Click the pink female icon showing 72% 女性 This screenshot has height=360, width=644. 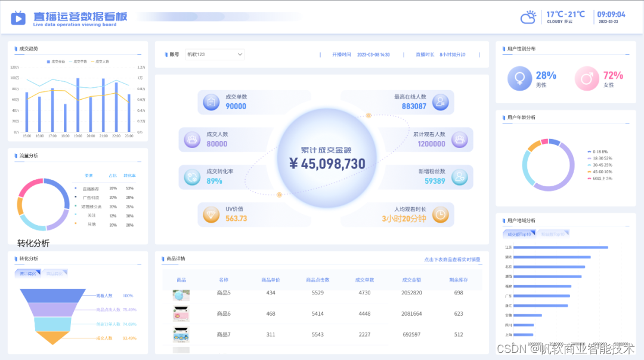[x=588, y=78]
